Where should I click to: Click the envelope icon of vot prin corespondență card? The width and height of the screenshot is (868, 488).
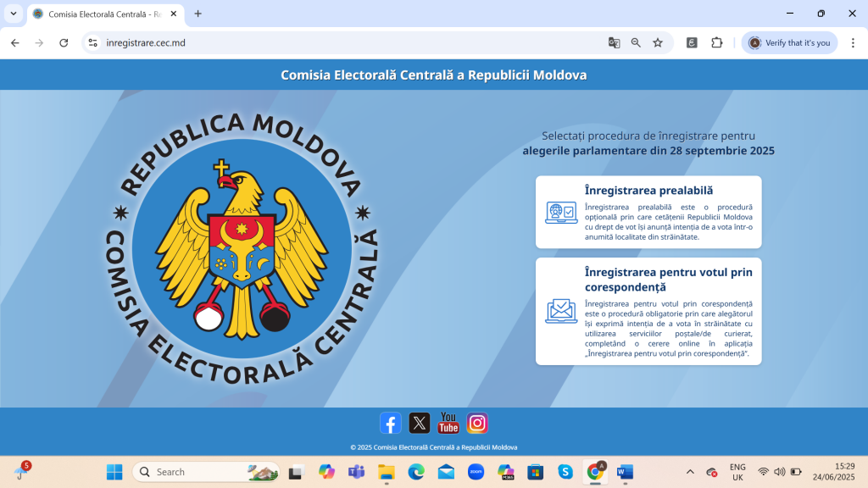[561, 311]
